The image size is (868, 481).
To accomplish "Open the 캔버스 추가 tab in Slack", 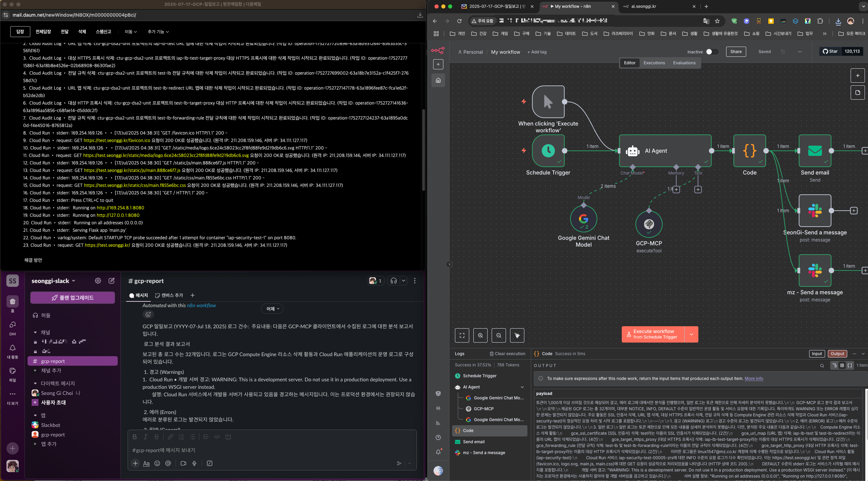I will point(169,295).
